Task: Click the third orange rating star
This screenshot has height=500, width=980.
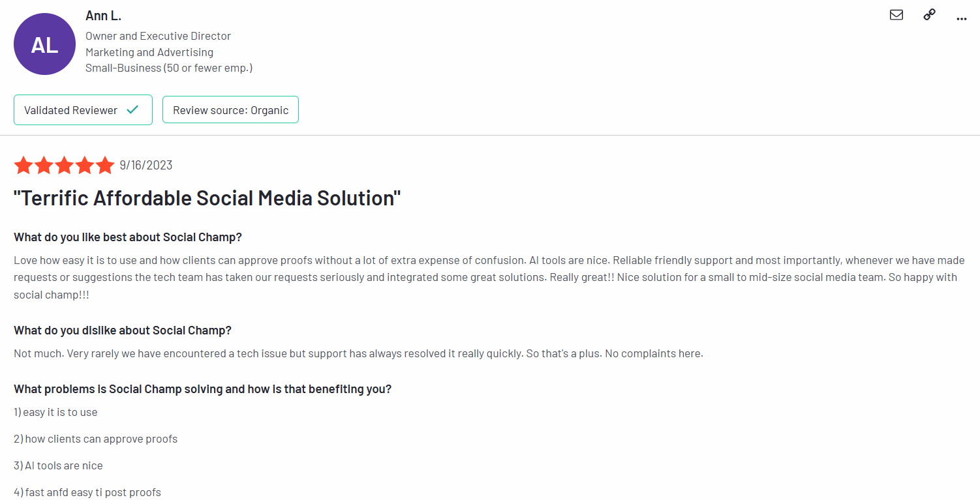Action: coord(64,166)
